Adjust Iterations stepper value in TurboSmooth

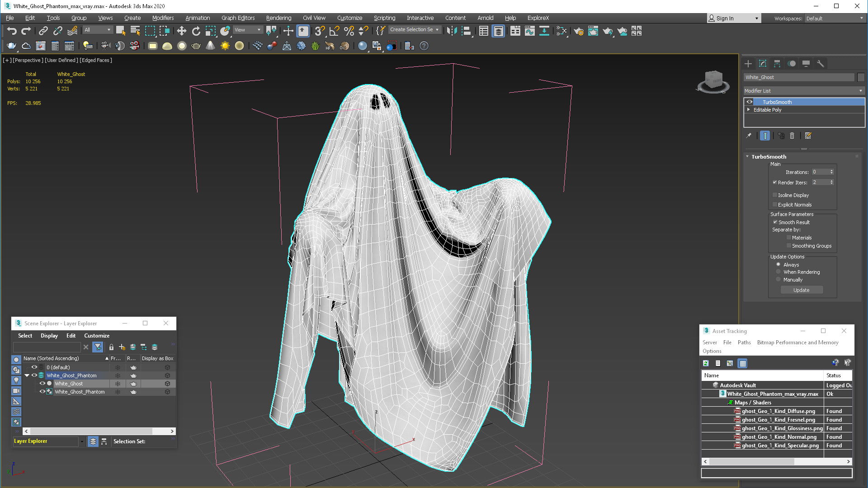[x=832, y=172]
